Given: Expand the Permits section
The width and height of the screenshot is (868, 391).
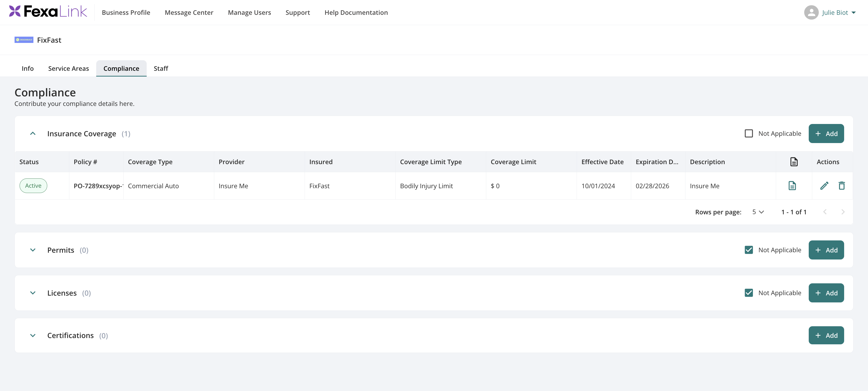Looking at the screenshot, I should (x=33, y=250).
